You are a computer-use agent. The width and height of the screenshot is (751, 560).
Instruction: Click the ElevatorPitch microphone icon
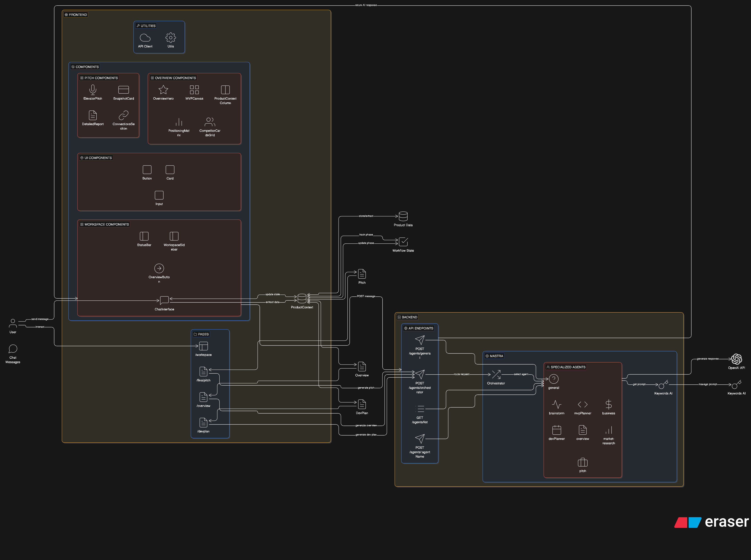pyautogui.click(x=93, y=89)
